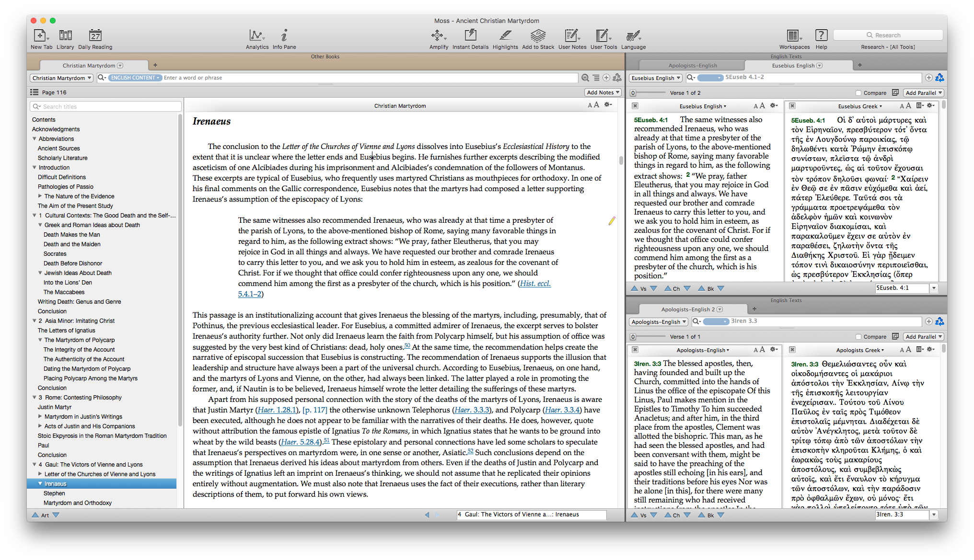
Task: Click the recycle icon in Eusebius English search bar
Action: tap(939, 78)
